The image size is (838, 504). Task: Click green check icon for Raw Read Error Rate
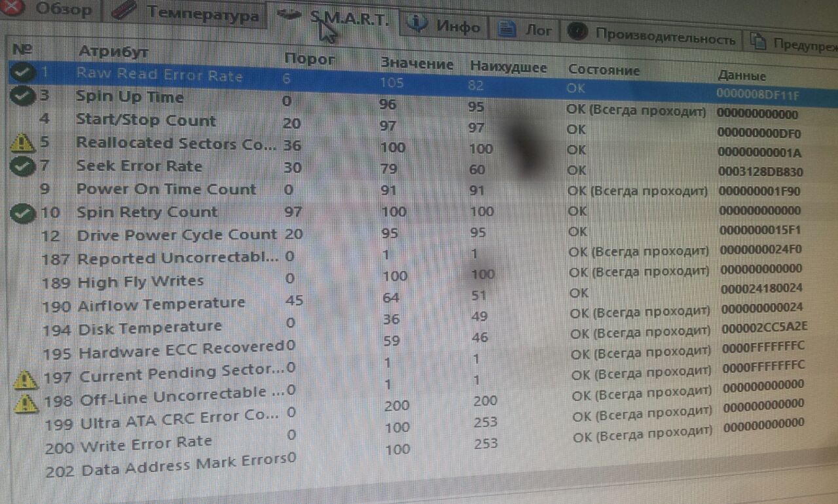23,71
